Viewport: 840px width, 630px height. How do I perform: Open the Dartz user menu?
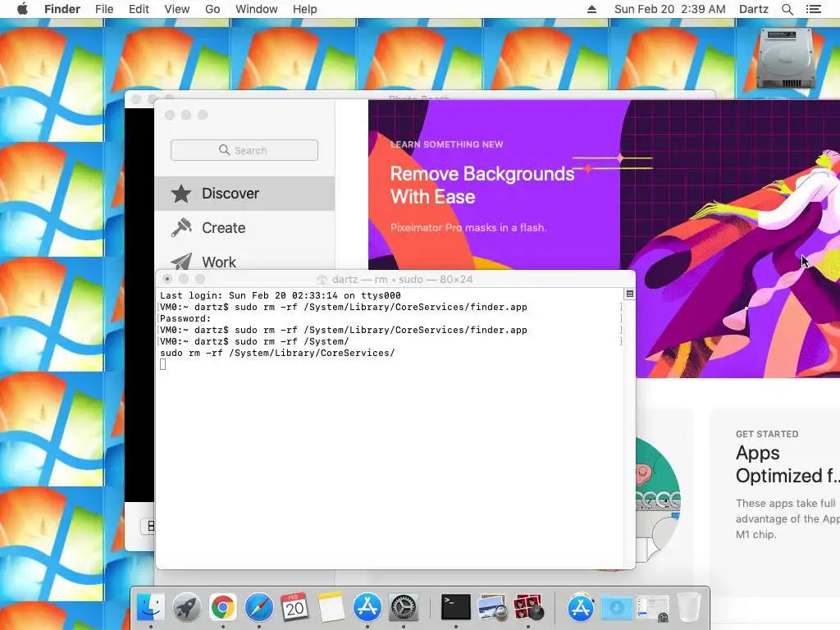click(x=754, y=9)
